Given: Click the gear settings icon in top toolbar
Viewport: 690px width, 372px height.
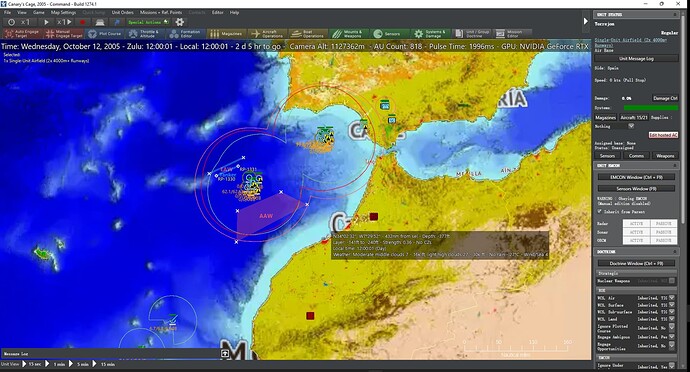Looking at the screenshot, I should point(180,22).
